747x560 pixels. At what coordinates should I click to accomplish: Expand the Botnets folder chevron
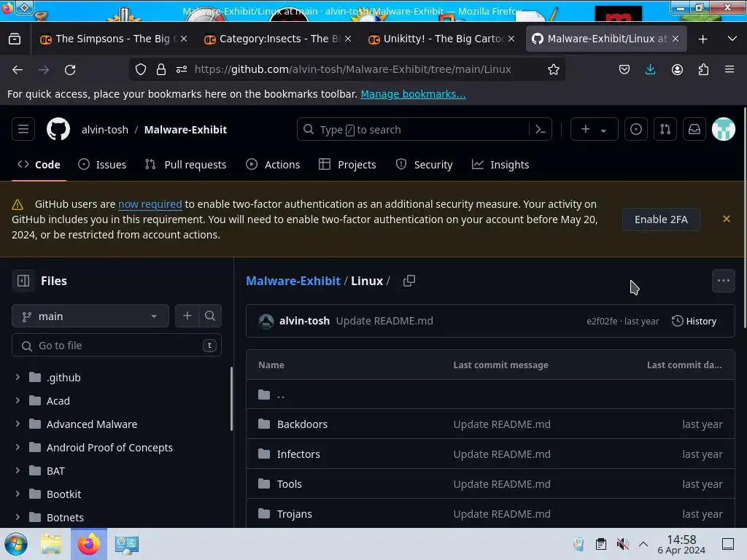tap(18, 517)
